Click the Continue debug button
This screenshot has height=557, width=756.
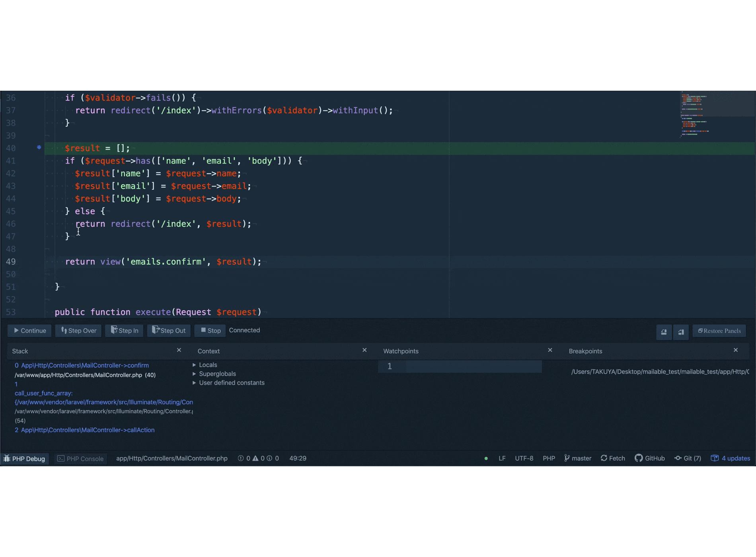click(x=30, y=331)
